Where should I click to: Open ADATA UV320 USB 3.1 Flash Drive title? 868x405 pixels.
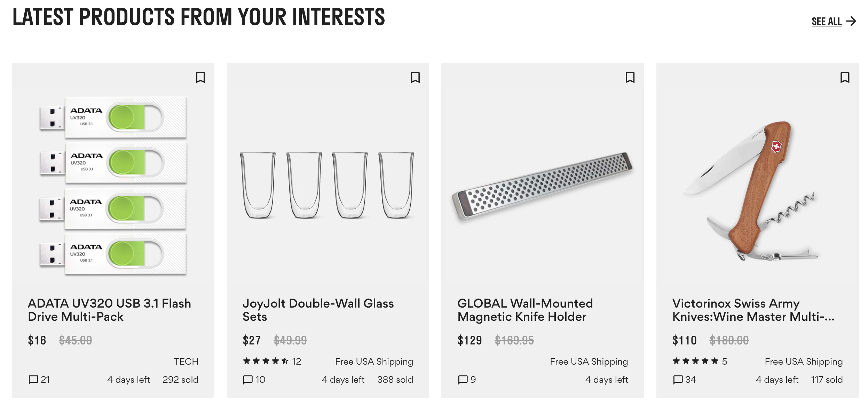109,310
